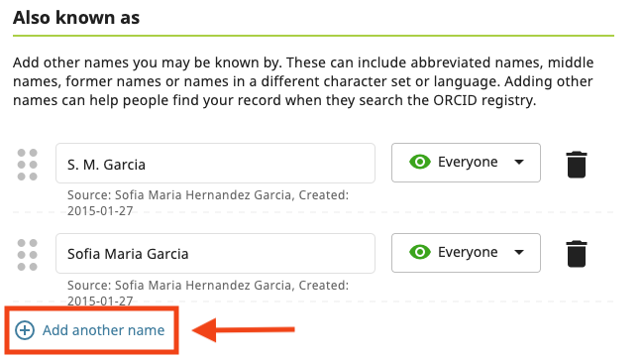The height and width of the screenshot is (360, 644).
Task: Open the Everyone visibility dropdown for S. M. Garcia
Action: (466, 163)
